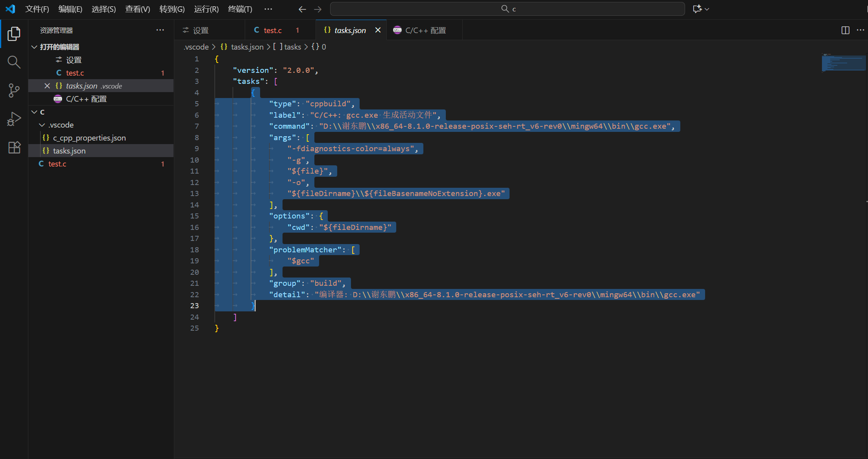Switch to the test.c tab
Image resolution: width=868 pixels, height=459 pixels.
click(272, 30)
